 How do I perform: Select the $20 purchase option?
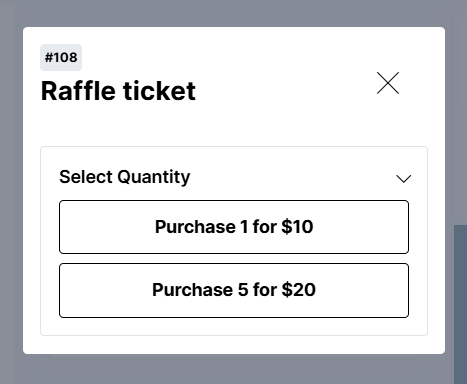(x=234, y=290)
